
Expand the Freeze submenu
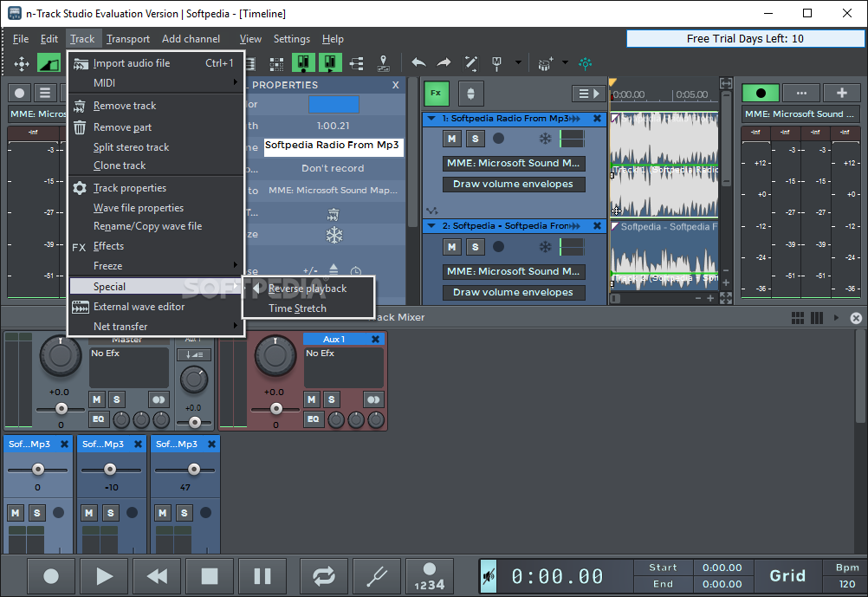pos(156,266)
